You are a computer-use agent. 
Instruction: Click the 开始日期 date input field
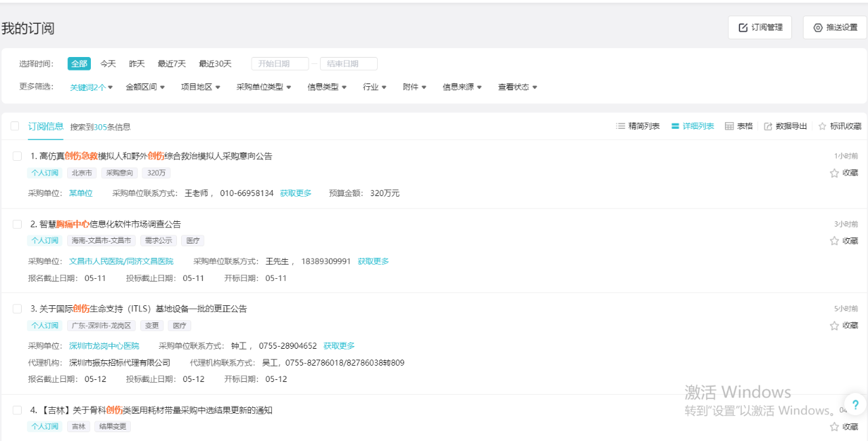[279, 64]
